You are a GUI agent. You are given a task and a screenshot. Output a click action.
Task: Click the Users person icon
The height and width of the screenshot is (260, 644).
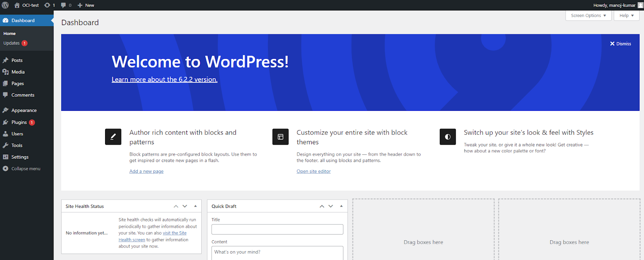6,134
